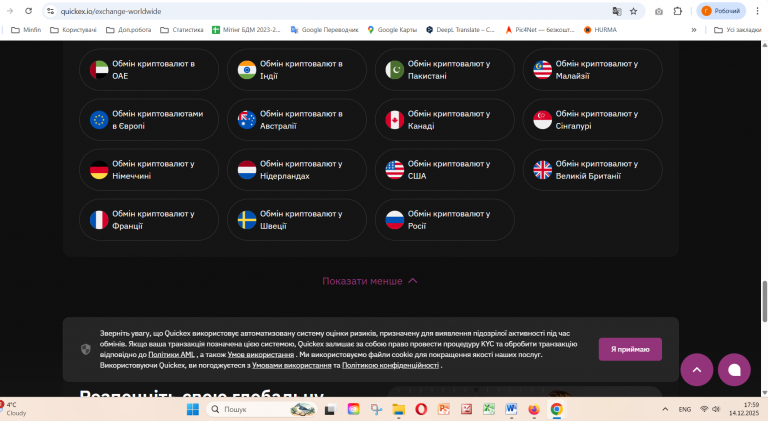The height and width of the screenshot is (421, 768).
Task: Switch to Chrome in taskbar
Action: (556, 409)
